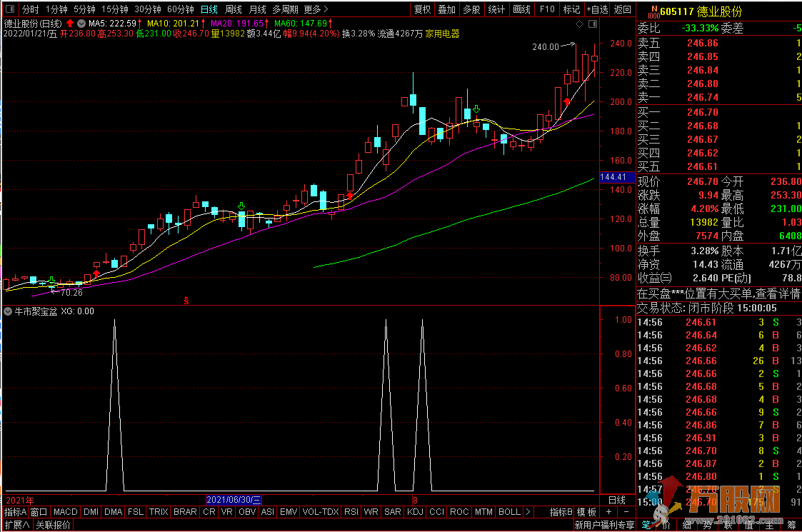Screen dimensions: 802x532
Task: Click the 家用电器 sector link
Action: tap(442, 34)
